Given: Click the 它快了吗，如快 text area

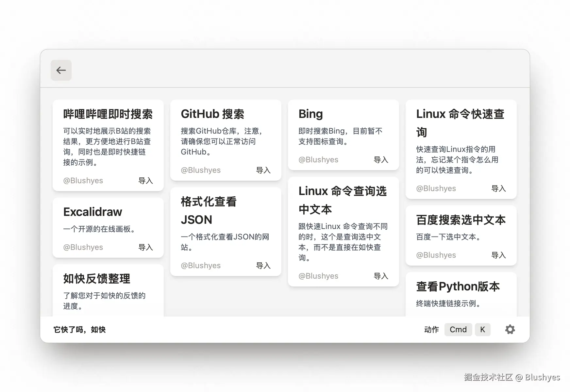Looking at the screenshot, I should [79, 330].
